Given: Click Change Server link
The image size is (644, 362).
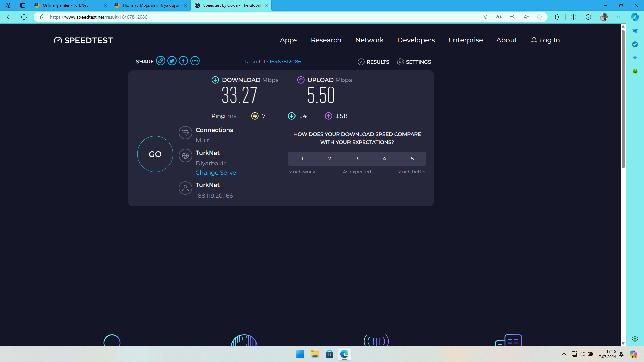Looking at the screenshot, I should click(217, 173).
